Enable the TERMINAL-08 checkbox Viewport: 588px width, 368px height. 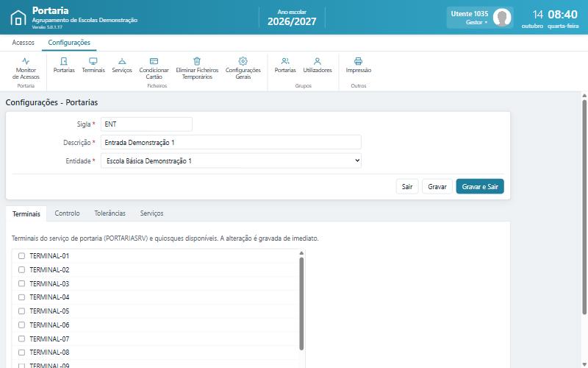tap(22, 353)
